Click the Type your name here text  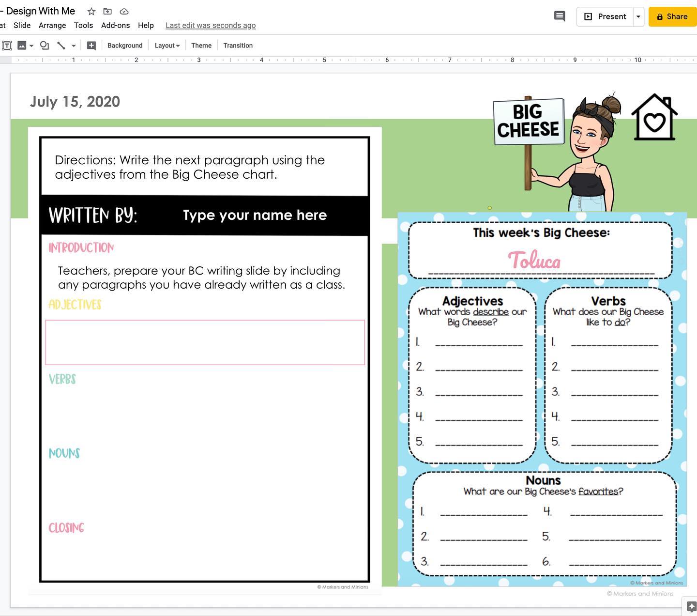[x=255, y=215]
